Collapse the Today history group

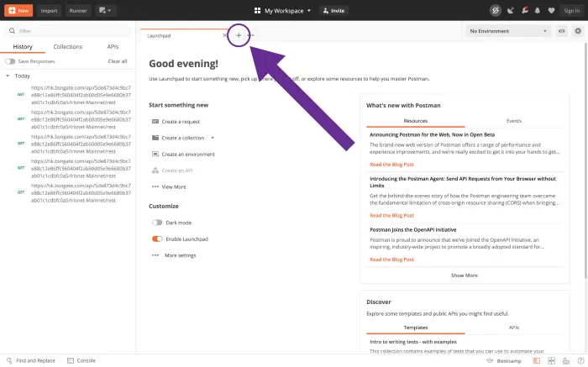tap(8, 76)
